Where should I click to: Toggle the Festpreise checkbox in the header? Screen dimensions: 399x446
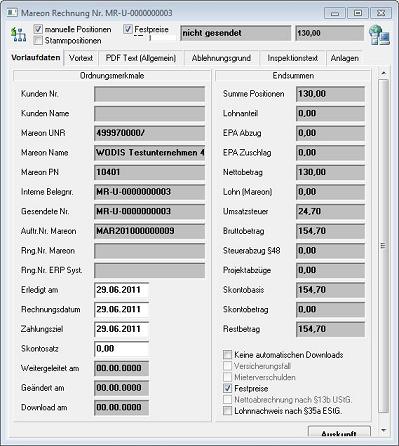[128, 29]
